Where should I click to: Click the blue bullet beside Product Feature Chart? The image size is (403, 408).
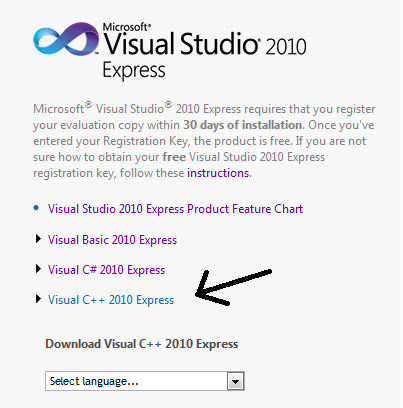pyautogui.click(x=36, y=208)
